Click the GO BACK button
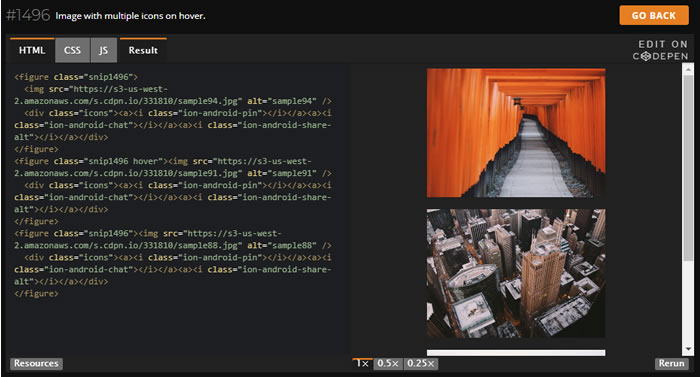The image size is (700, 377). (654, 16)
